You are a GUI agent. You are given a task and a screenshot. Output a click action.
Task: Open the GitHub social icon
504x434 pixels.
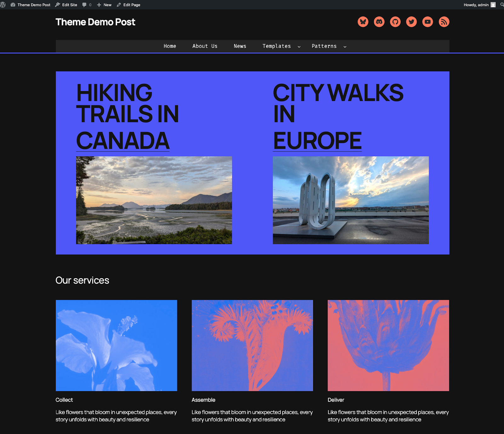(395, 22)
